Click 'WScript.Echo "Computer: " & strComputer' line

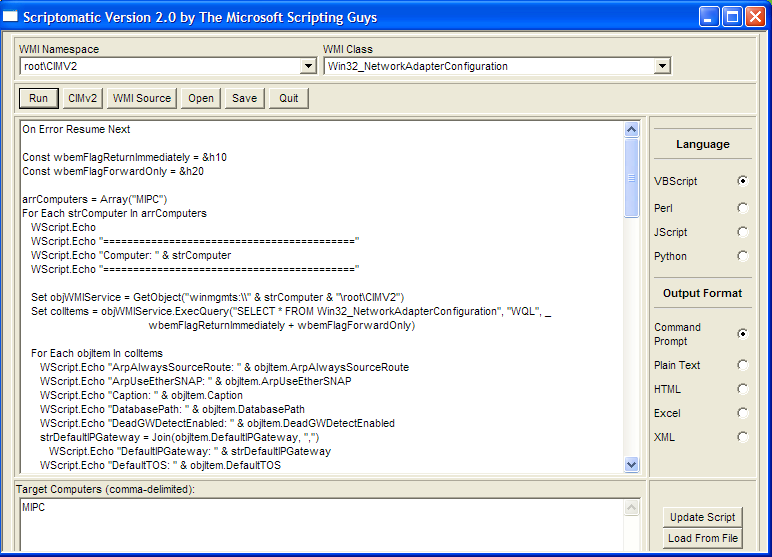pyautogui.click(x=131, y=255)
